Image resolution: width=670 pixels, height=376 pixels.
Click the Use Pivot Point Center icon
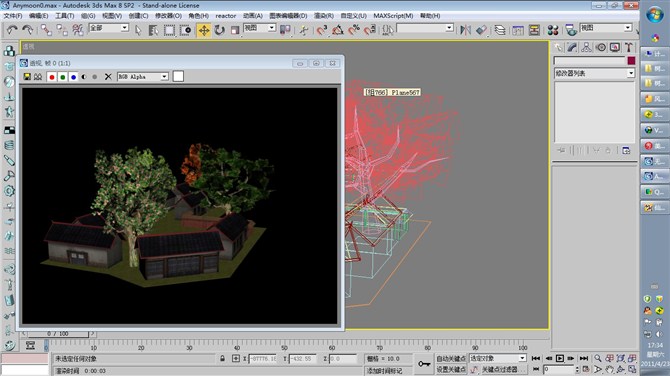pos(285,29)
